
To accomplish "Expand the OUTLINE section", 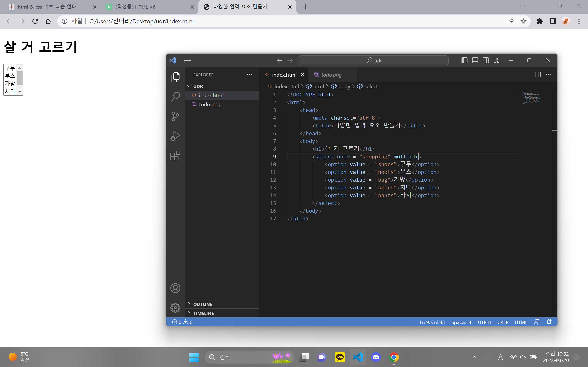I will pyautogui.click(x=203, y=304).
